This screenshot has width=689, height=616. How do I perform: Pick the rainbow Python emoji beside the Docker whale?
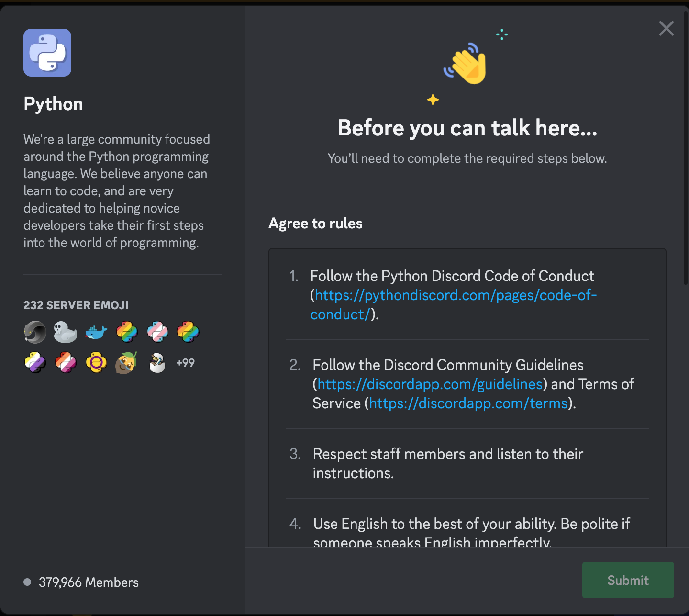coord(127,332)
